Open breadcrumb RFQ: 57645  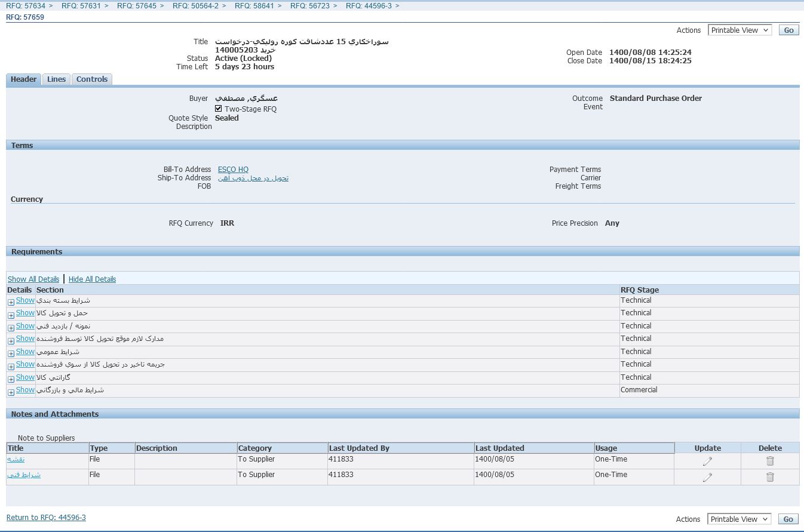pos(137,5)
